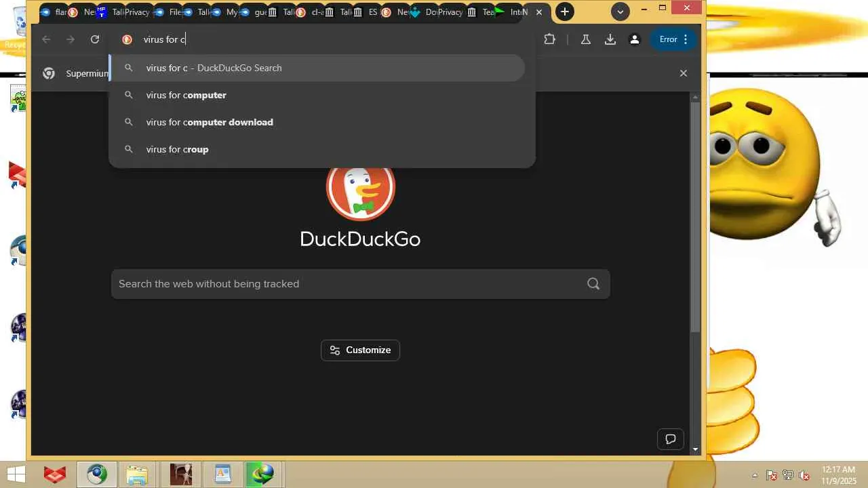The height and width of the screenshot is (488, 868).
Task: Expand the tab search dropdown
Action: click(x=620, y=12)
